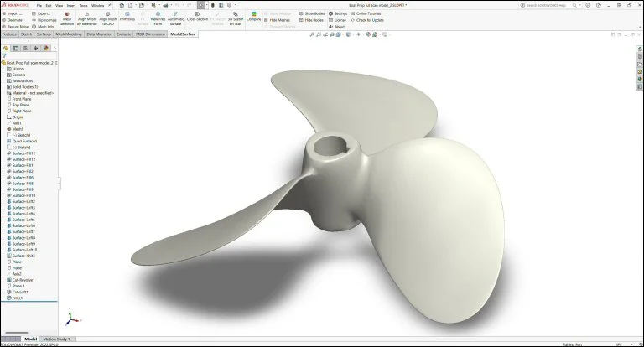Create a New Free Form surface
The width and height of the screenshot is (644, 347).
click(157, 18)
